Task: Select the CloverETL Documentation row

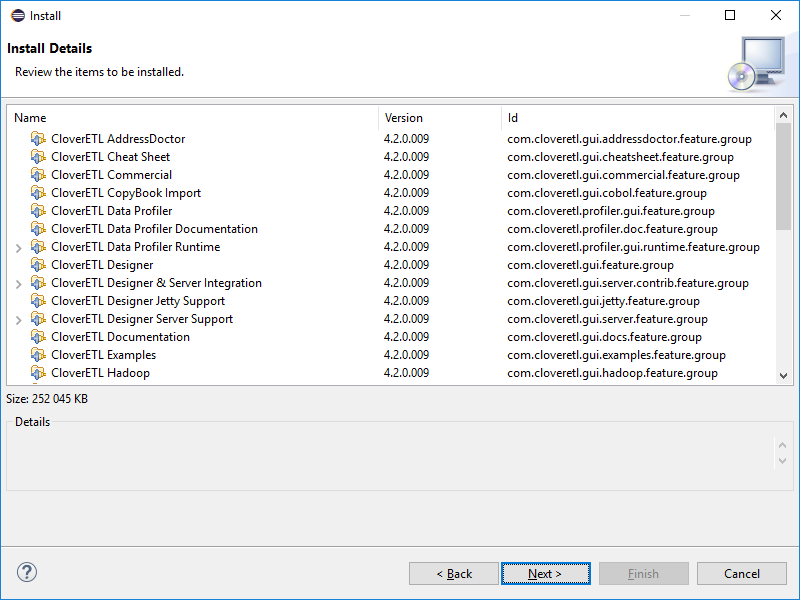Action: tap(391, 337)
